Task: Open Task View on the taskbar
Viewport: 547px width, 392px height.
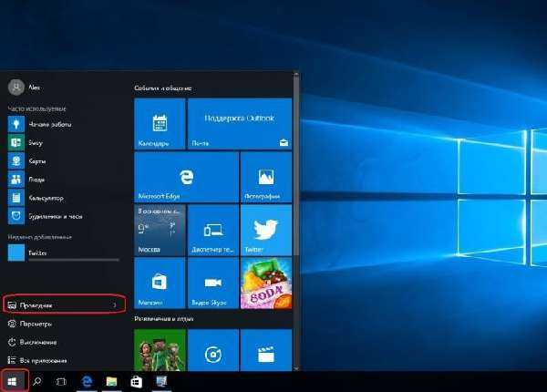Action: tap(62, 381)
